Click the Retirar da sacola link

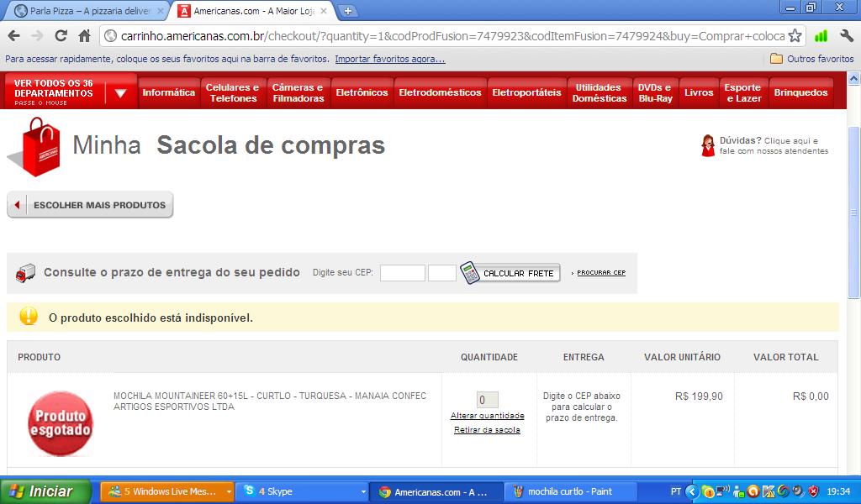(487, 430)
